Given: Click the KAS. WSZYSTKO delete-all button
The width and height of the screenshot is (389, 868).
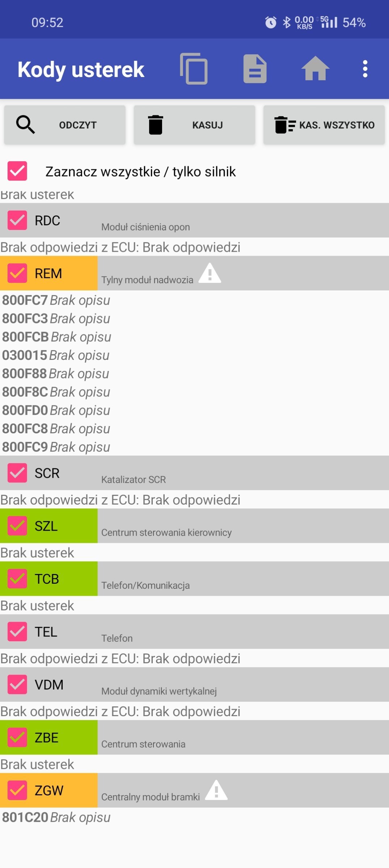Looking at the screenshot, I should click(x=324, y=125).
